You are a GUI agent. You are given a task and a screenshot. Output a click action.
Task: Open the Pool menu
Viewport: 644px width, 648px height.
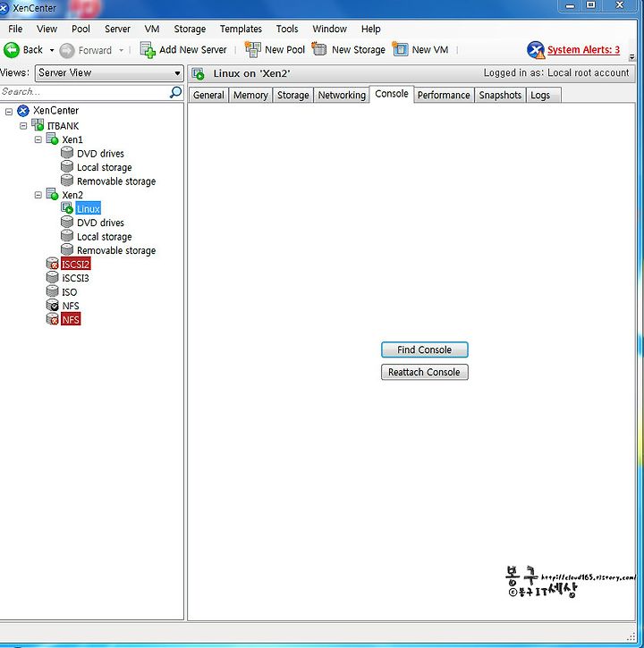(80, 29)
